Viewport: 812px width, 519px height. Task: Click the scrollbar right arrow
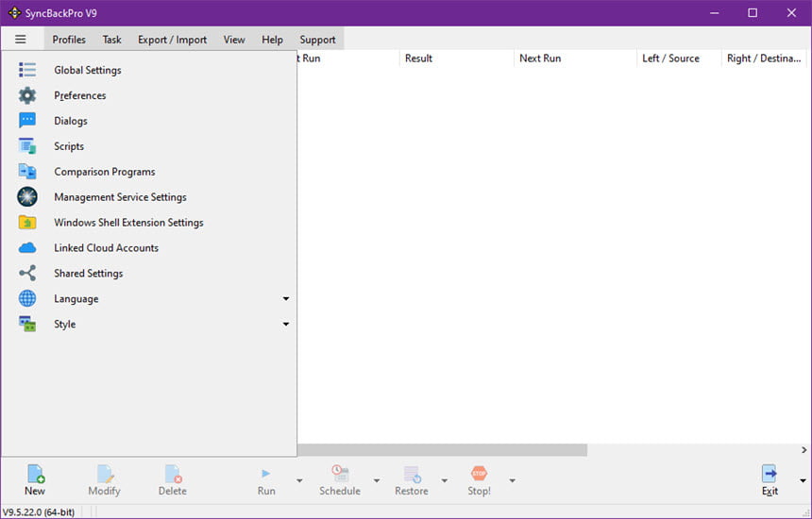(804, 450)
